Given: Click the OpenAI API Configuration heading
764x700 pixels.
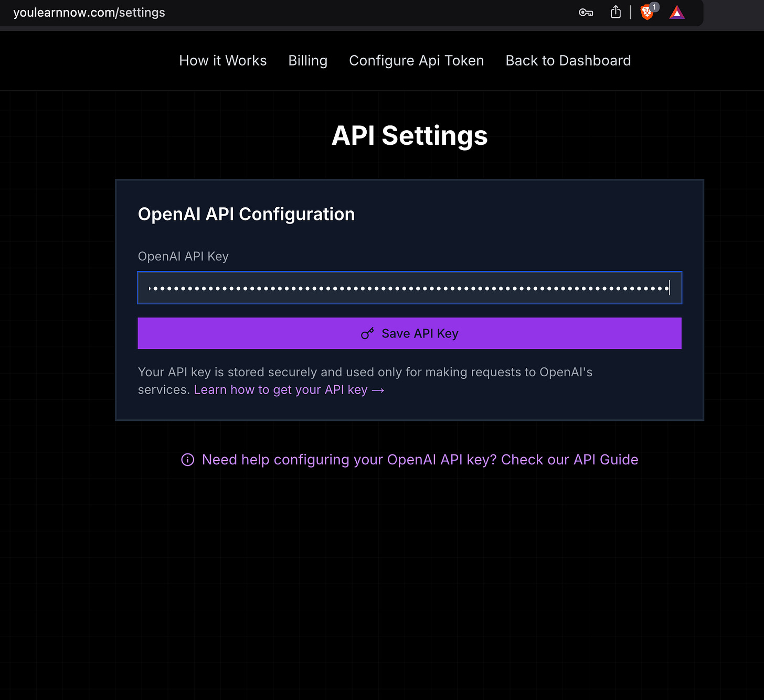Looking at the screenshot, I should (246, 214).
